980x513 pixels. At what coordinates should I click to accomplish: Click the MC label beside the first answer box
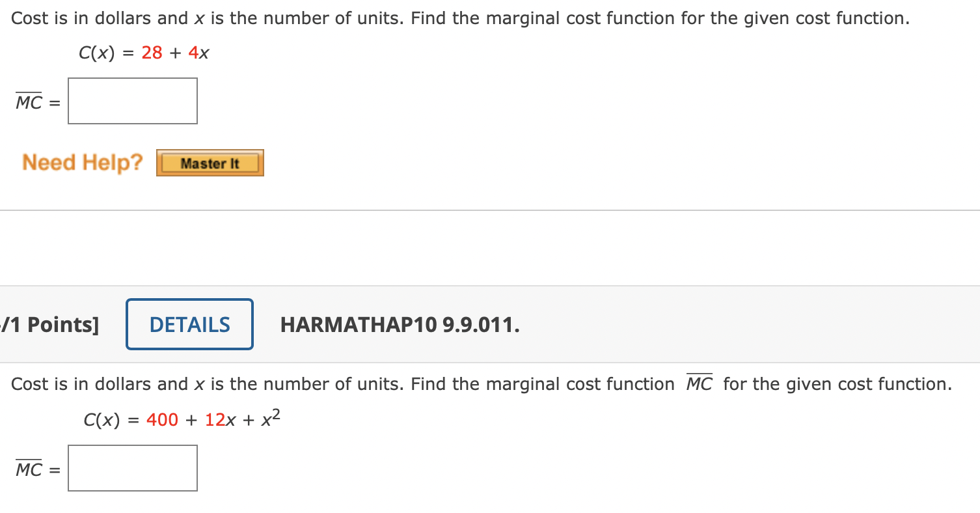click(30, 102)
